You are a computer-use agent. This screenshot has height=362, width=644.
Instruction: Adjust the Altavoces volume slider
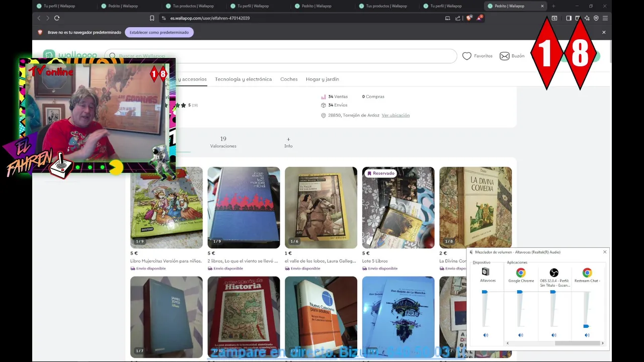(485, 292)
